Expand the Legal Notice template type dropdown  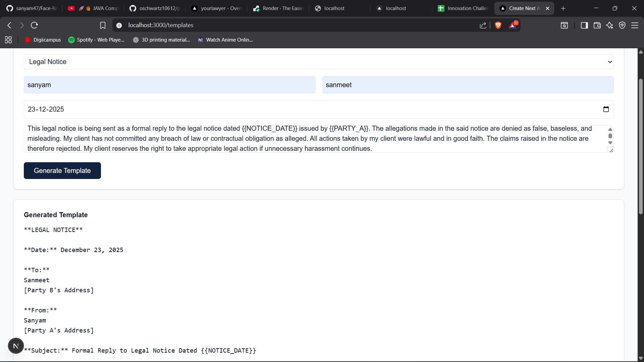[319, 62]
